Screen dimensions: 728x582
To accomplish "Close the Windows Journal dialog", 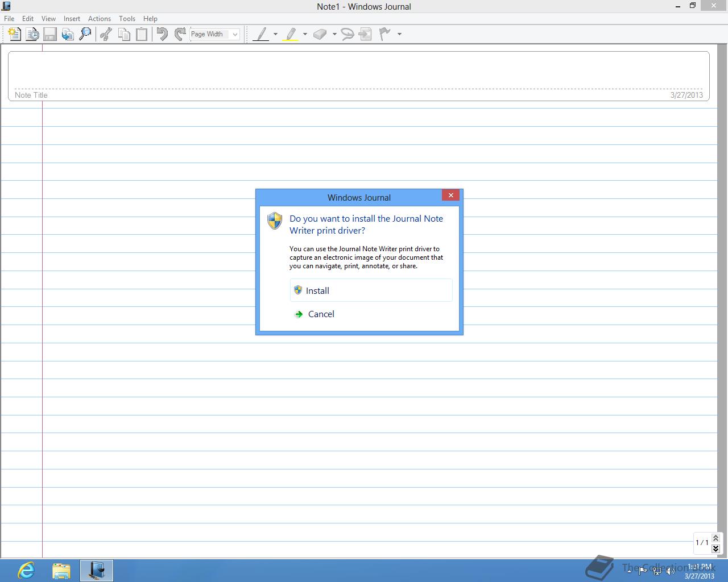I will [x=450, y=195].
